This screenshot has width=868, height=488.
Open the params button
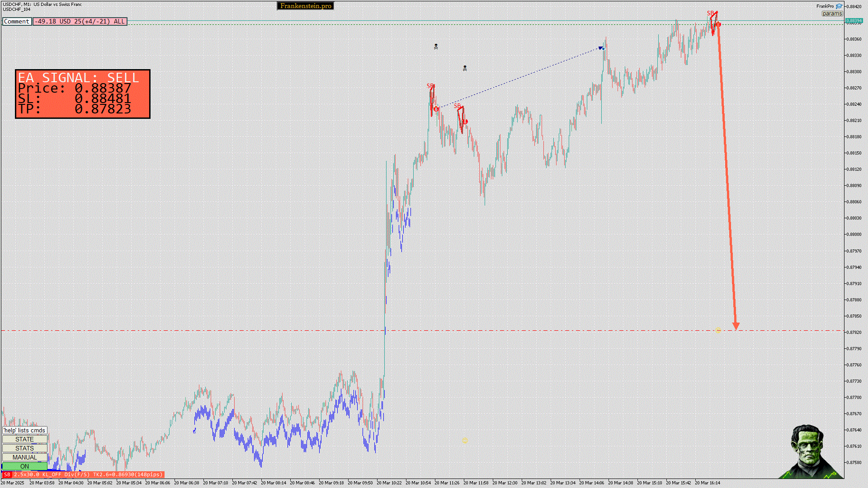(x=832, y=14)
